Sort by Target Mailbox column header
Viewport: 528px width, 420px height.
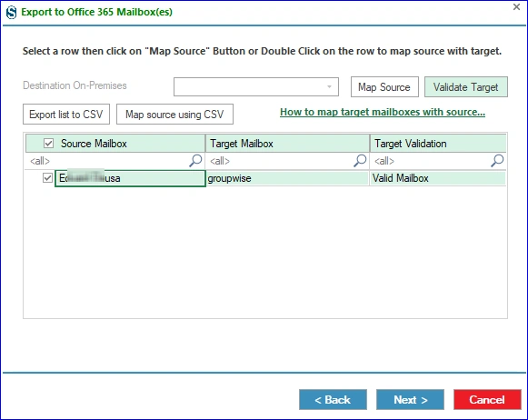coord(287,143)
